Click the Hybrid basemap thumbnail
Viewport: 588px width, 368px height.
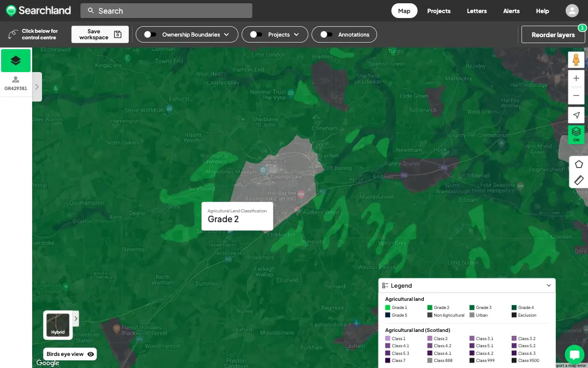(x=57, y=324)
